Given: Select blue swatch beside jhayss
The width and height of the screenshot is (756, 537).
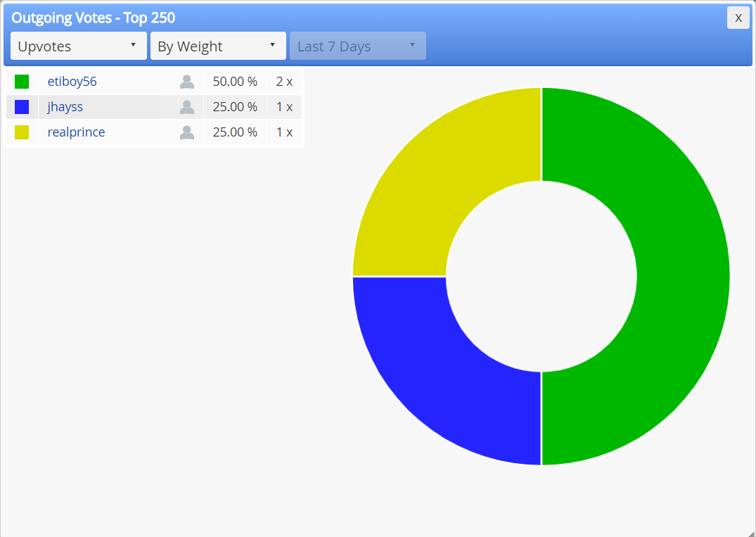Looking at the screenshot, I should 22,107.
